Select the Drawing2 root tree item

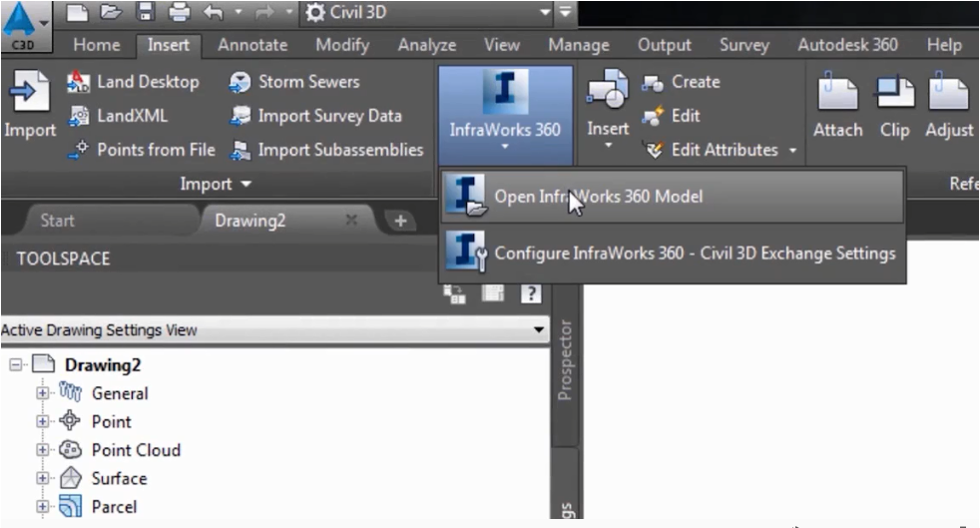pyautogui.click(x=103, y=365)
